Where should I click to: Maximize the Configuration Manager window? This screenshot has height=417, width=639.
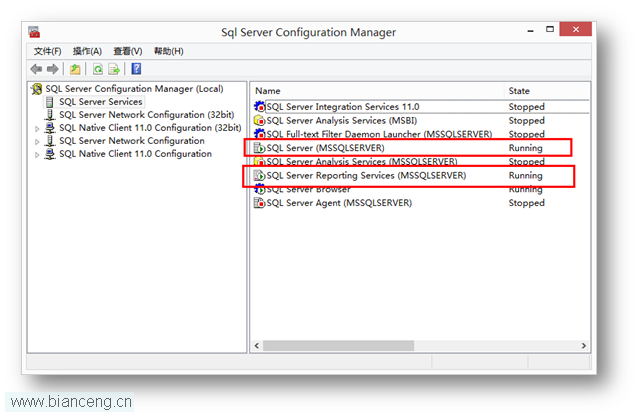point(550,29)
